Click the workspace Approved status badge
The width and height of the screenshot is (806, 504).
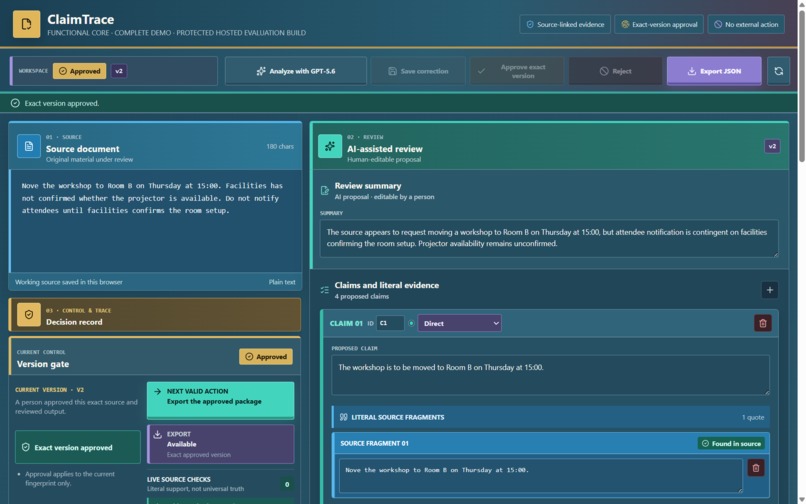click(x=79, y=71)
